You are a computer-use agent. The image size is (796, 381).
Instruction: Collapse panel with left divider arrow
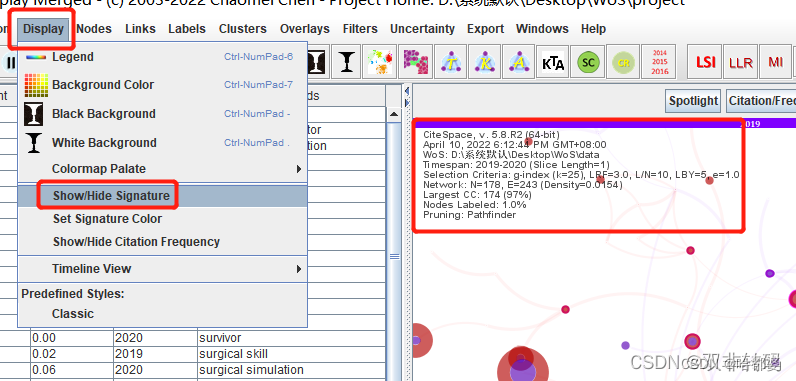pyautogui.click(x=406, y=91)
